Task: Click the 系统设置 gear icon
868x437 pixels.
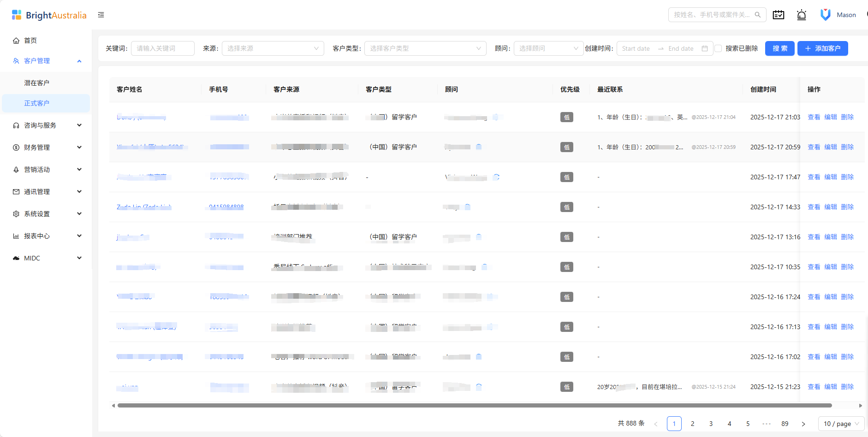Action: (16, 213)
